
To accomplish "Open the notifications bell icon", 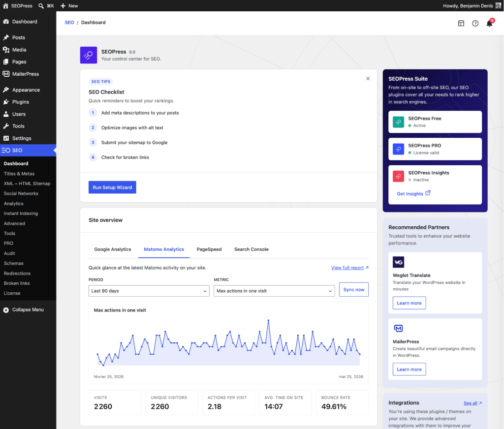I will pyautogui.click(x=489, y=23).
